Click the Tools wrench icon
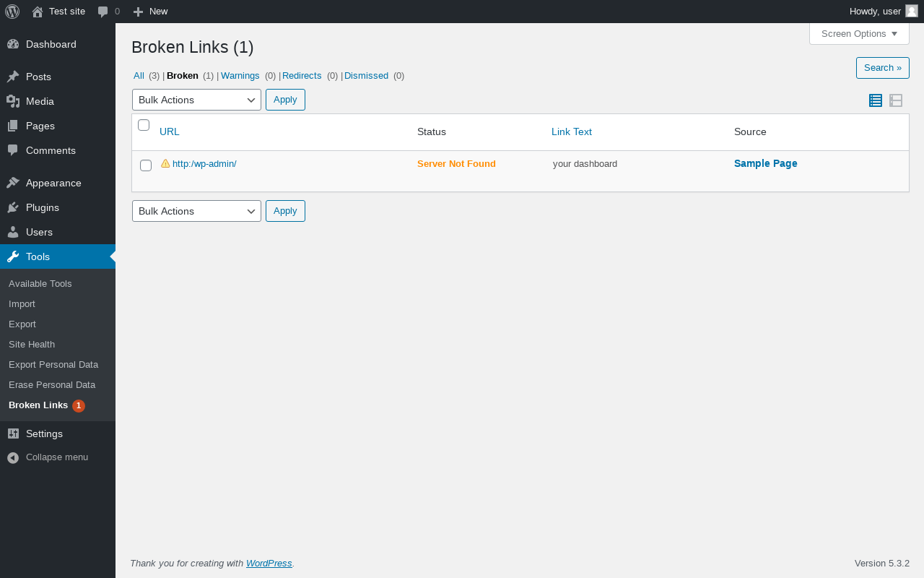 [x=13, y=256]
